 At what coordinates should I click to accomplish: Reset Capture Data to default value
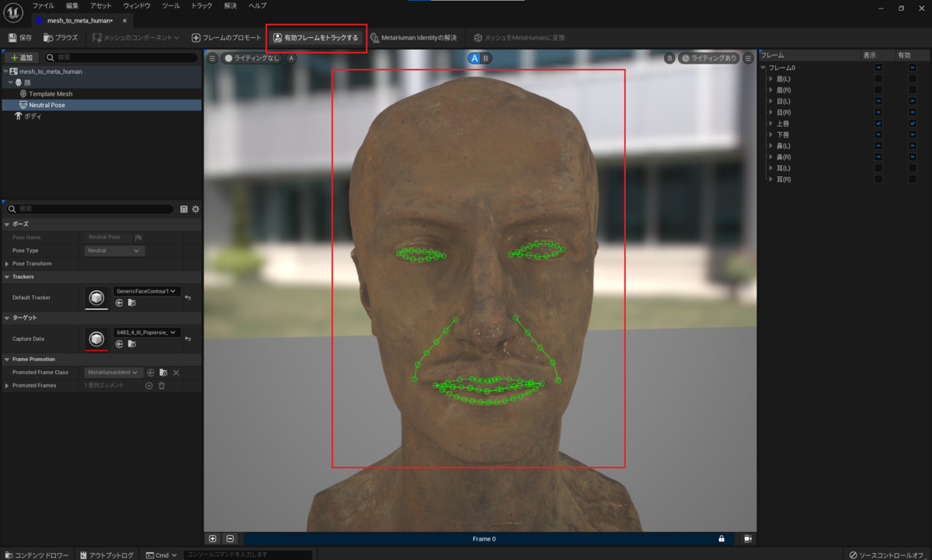(x=188, y=339)
